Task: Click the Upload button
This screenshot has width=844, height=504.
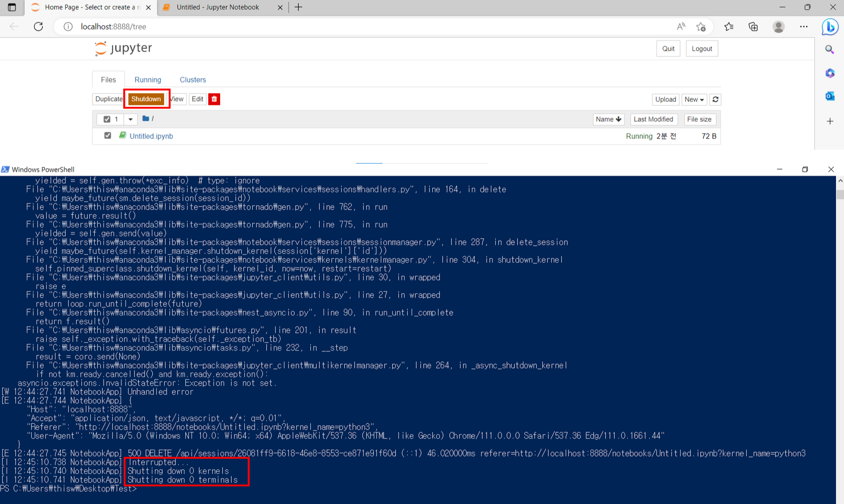Action: tap(665, 100)
